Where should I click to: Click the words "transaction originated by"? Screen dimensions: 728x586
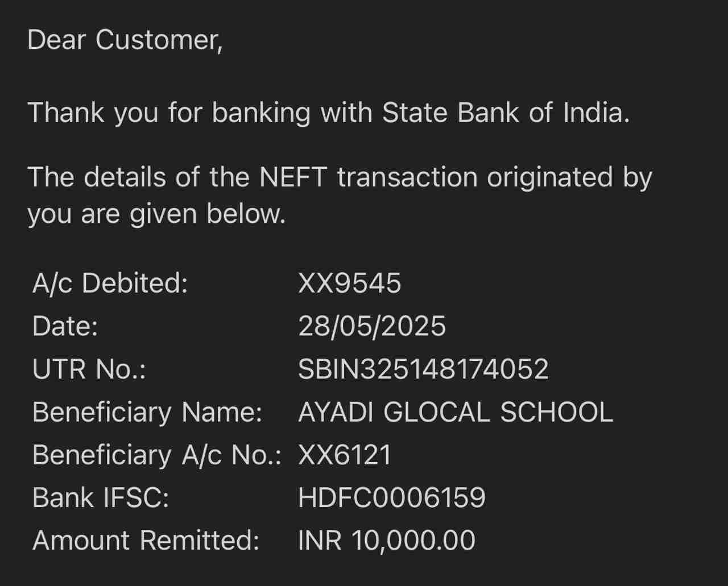pos(494,177)
